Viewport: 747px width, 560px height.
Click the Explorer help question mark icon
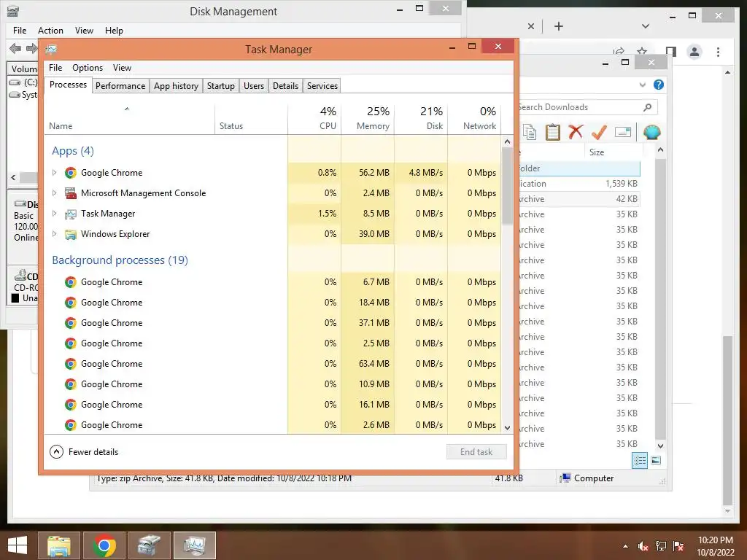click(659, 85)
